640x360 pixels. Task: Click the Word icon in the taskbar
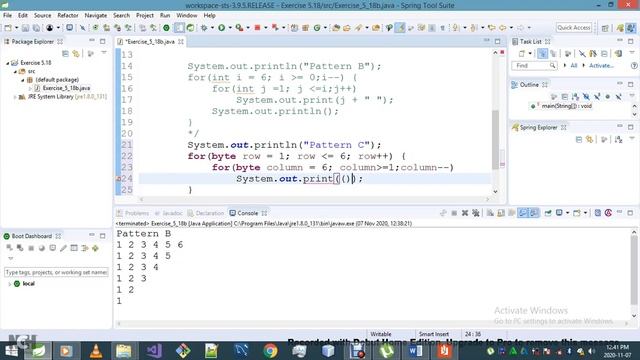tap(416, 351)
